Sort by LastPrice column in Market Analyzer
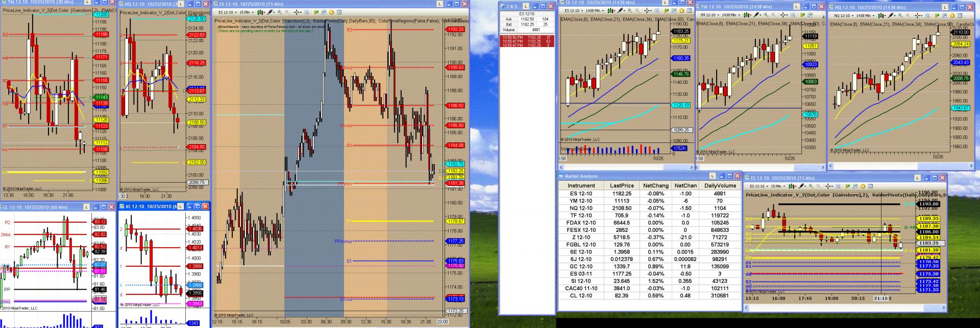This screenshot has width=980, height=328. coord(622,185)
